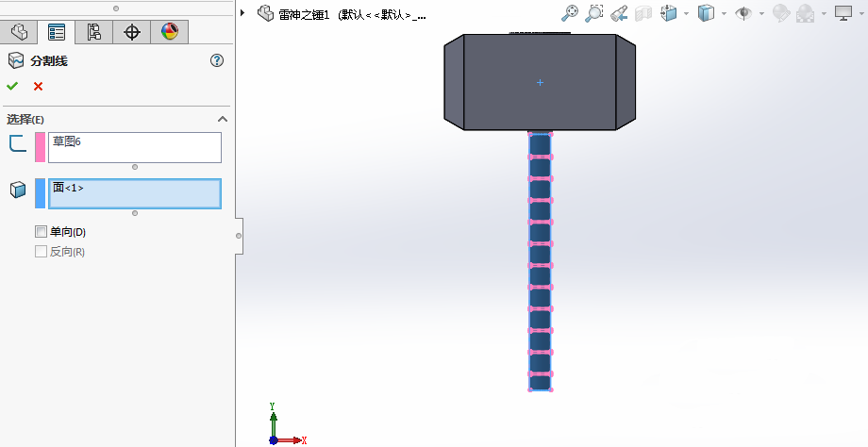868x447 pixels.
Task: Switch to the DimXpertManager crosshair tab
Action: click(x=132, y=31)
